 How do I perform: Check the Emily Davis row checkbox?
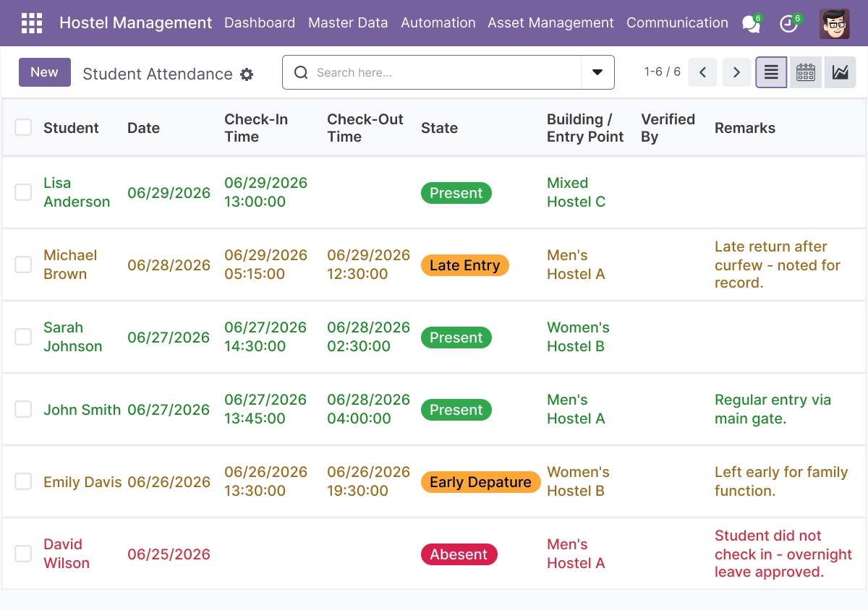point(23,481)
